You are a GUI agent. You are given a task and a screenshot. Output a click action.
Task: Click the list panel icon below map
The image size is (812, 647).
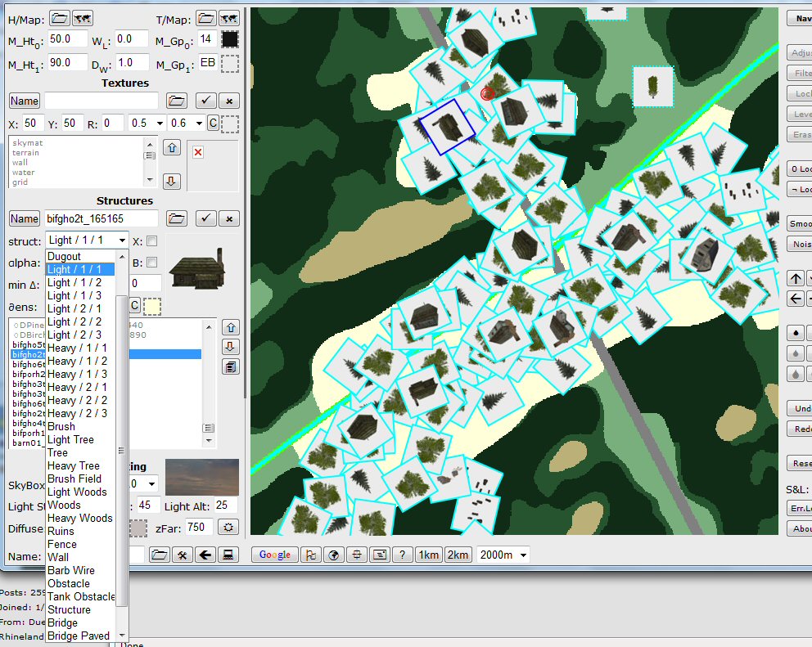tap(380, 555)
